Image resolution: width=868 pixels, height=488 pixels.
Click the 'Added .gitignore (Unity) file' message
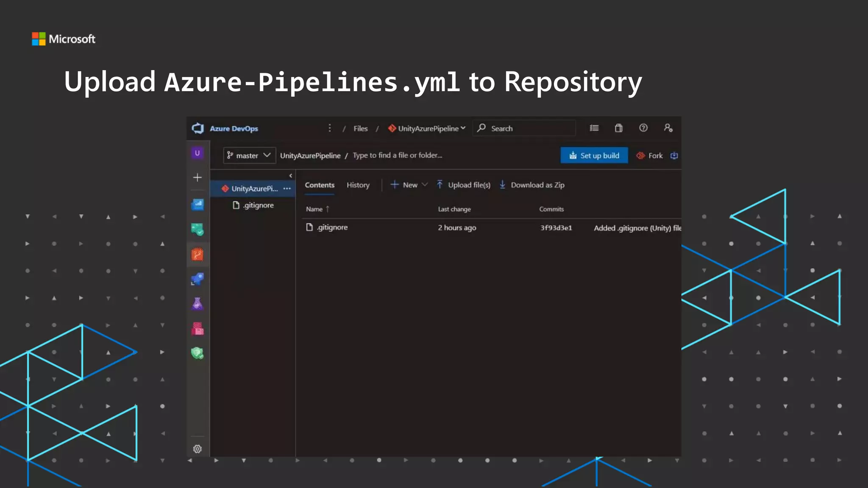(x=637, y=228)
